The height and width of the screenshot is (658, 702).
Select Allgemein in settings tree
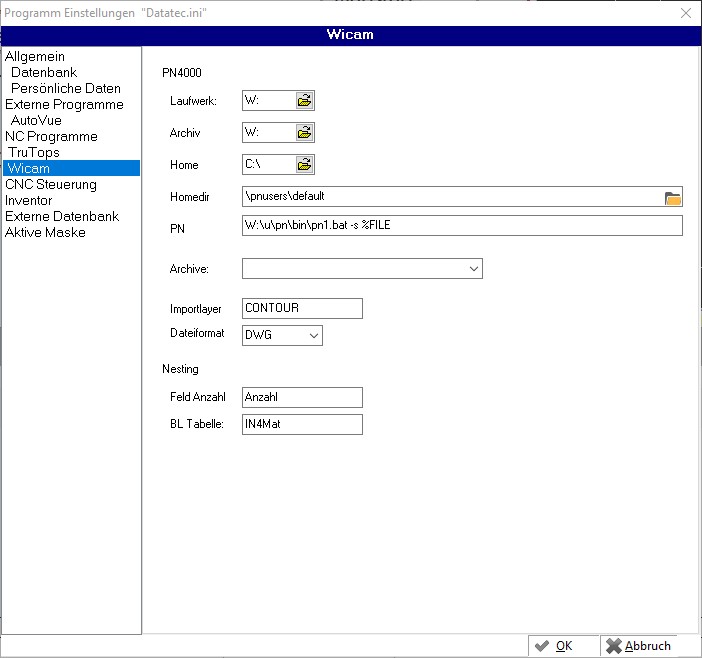tap(35, 56)
